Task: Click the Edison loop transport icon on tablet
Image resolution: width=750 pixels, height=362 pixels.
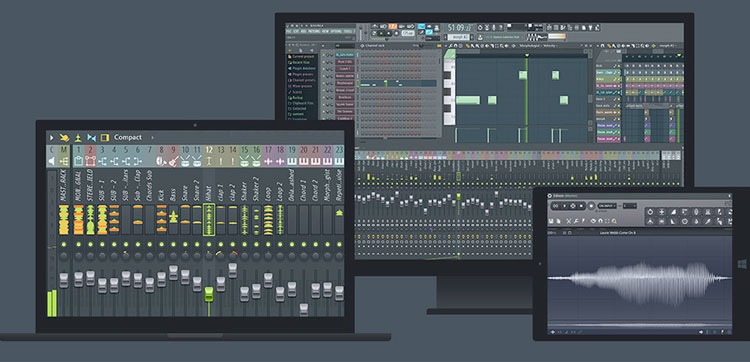Action: (555, 206)
